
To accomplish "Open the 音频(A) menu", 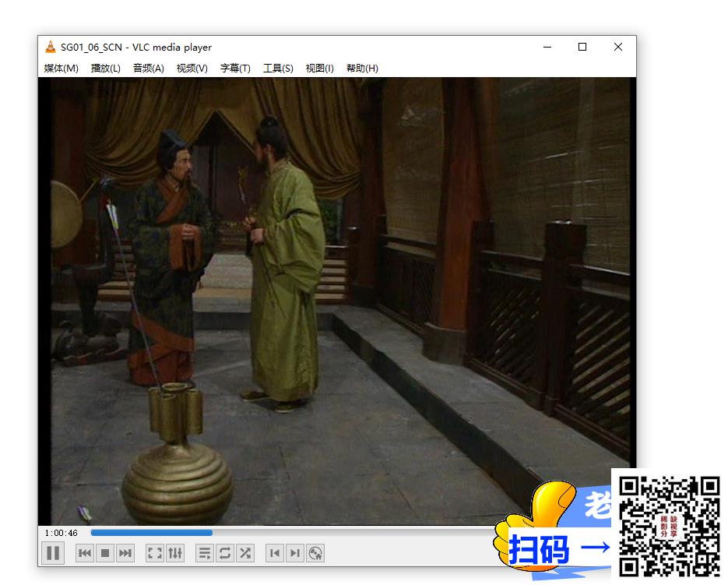I will (149, 69).
